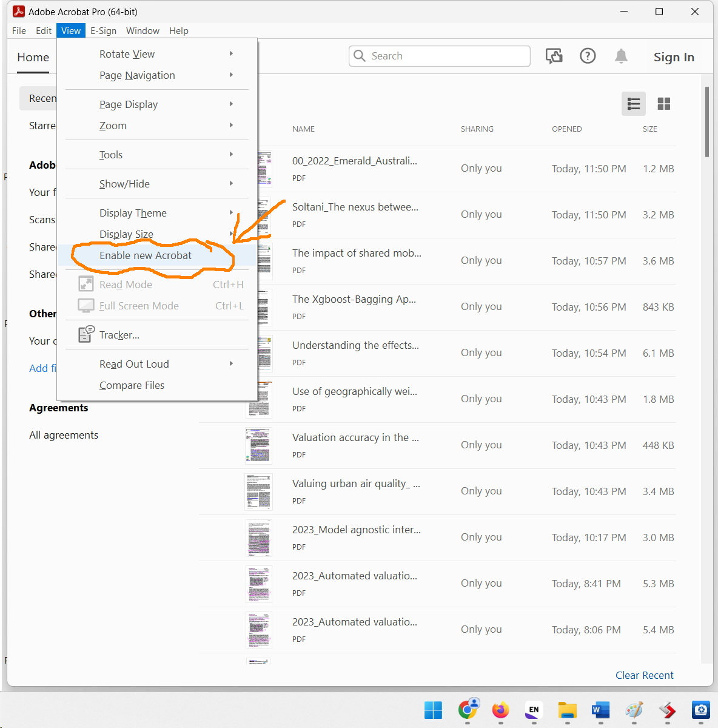Screen dimensions: 718x728
Task: Open the E-Sign menu
Action: coord(103,30)
